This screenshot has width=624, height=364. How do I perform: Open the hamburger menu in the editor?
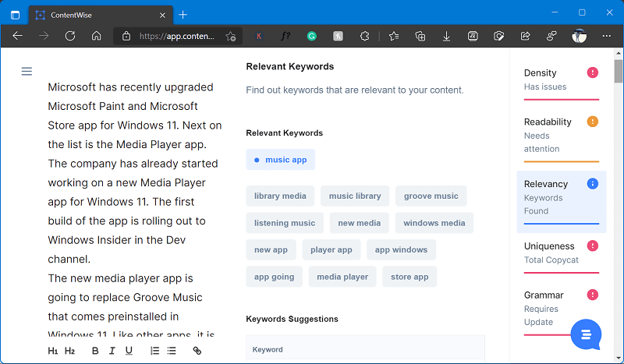[27, 71]
